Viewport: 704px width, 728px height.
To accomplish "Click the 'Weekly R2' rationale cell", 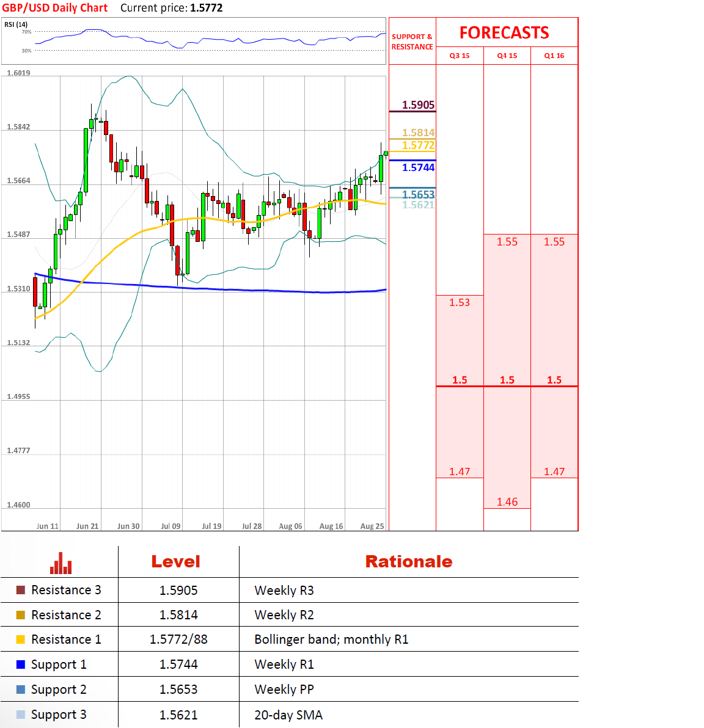I will [x=284, y=615].
